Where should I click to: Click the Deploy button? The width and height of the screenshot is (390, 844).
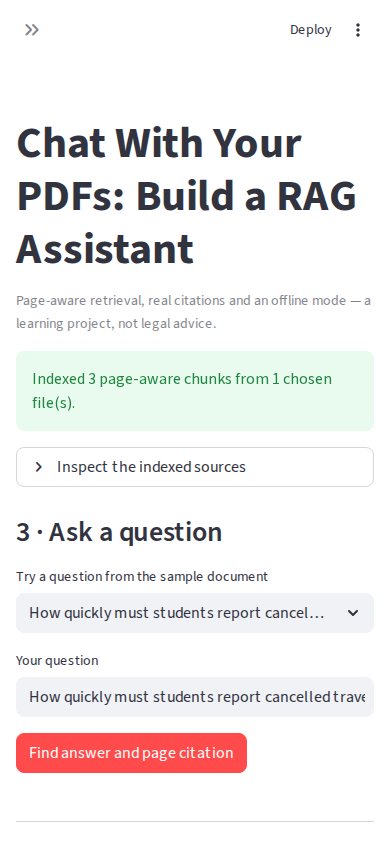[311, 30]
